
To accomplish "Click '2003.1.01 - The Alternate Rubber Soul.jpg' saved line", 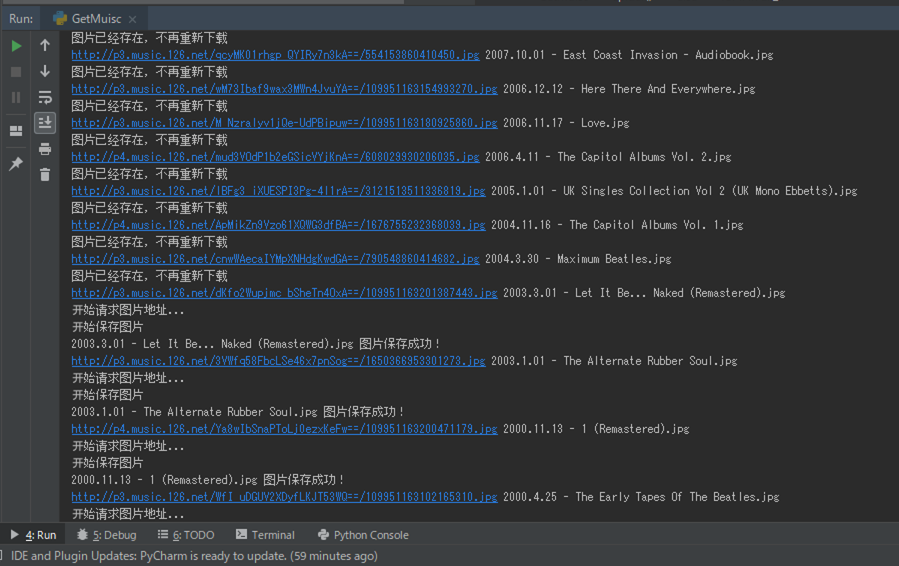I will click(238, 412).
